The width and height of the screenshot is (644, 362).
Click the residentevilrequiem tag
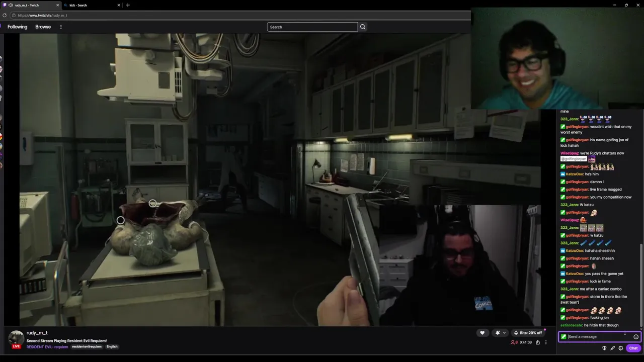click(87, 346)
